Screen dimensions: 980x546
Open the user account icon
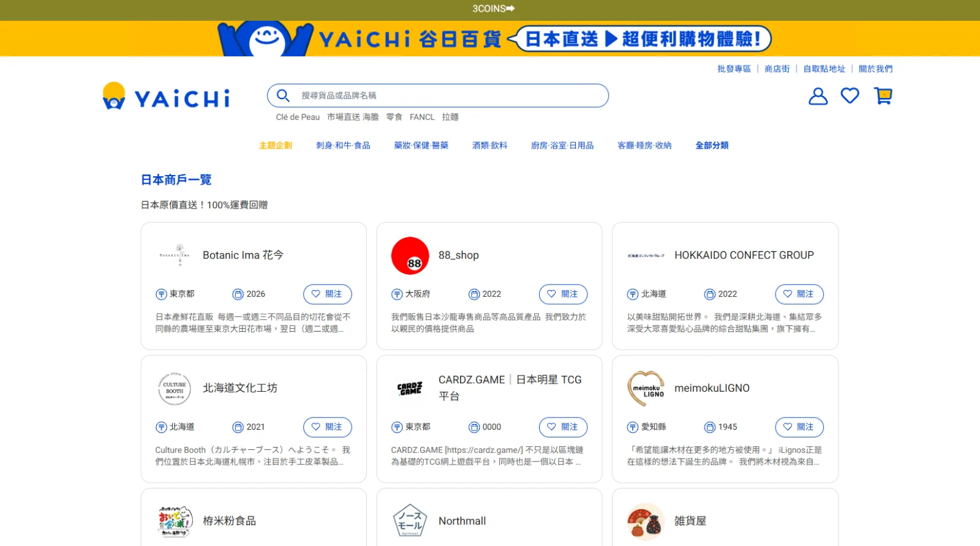(818, 96)
